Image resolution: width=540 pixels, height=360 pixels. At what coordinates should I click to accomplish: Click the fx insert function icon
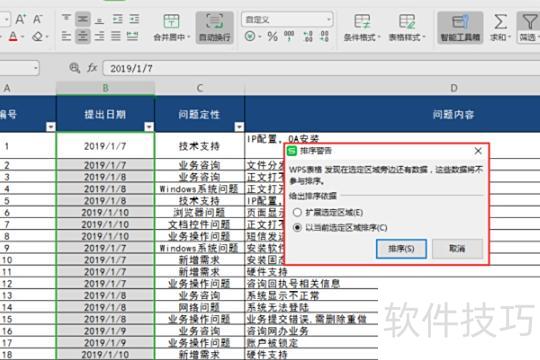coord(92,68)
